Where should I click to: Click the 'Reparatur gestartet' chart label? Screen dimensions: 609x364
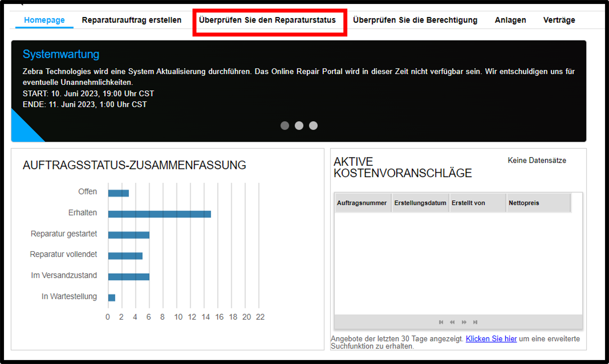[x=64, y=234]
